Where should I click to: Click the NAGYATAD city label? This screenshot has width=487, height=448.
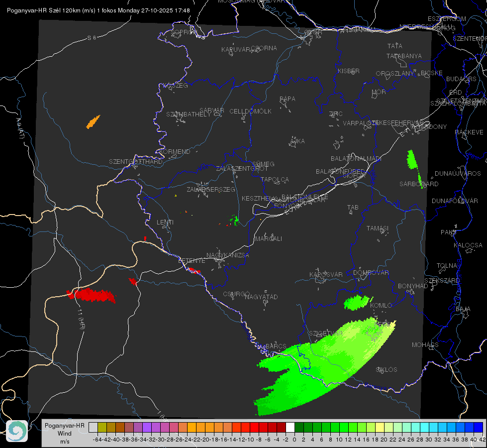(261, 297)
